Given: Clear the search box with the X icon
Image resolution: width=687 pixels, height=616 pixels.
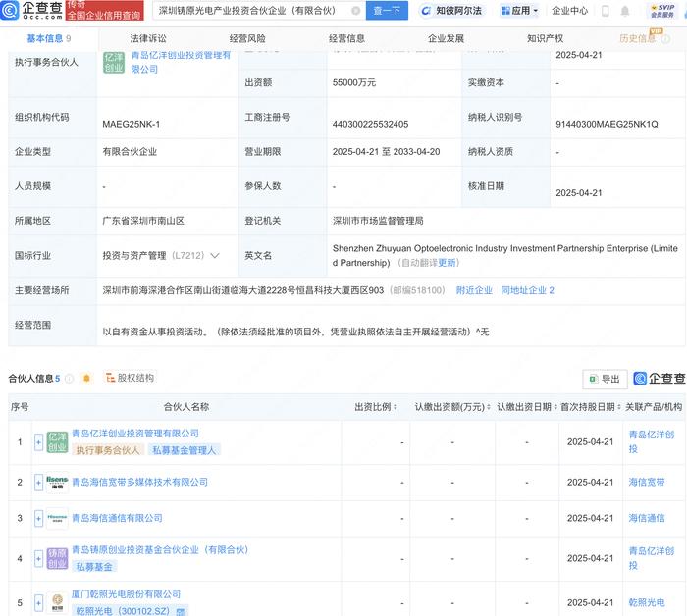Looking at the screenshot, I should click(x=356, y=11).
